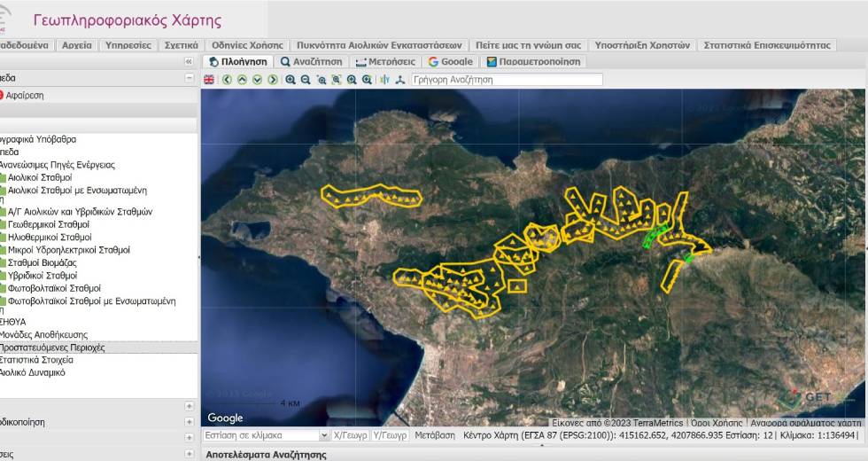Select the Υπόβαθρα basemaps tree row

point(37,139)
